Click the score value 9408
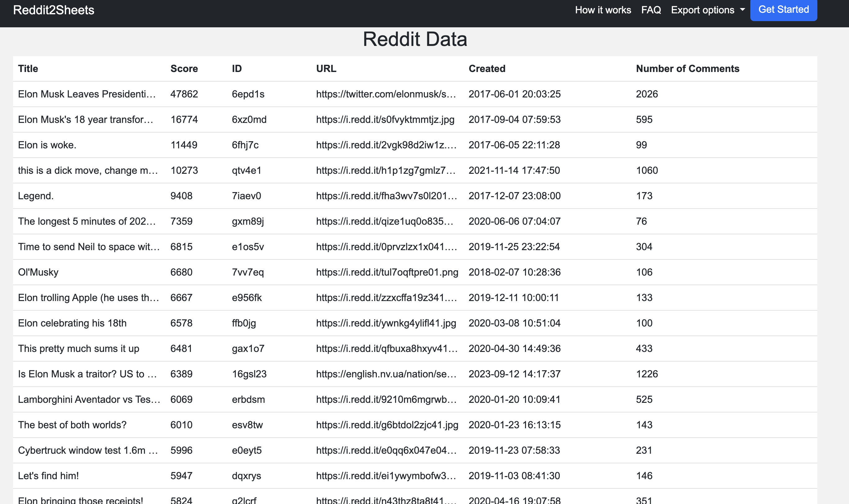The image size is (849, 504). pyautogui.click(x=181, y=196)
